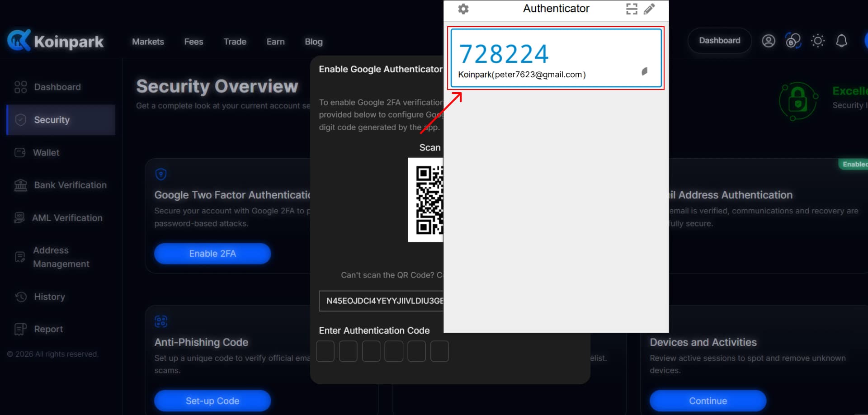Click the first authentication code box
The height and width of the screenshot is (415, 868).
(325, 351)
